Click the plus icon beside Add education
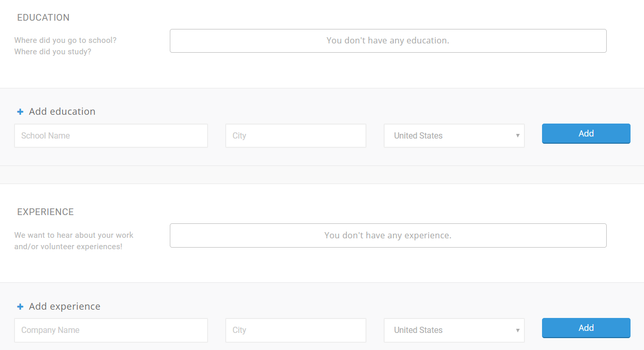644x350 pixels. tap(20, 112)
